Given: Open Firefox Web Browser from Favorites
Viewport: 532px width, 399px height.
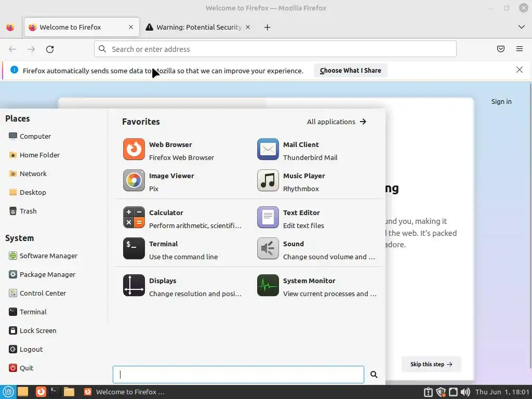Looking at the screenshot, I should click(182, 151).
